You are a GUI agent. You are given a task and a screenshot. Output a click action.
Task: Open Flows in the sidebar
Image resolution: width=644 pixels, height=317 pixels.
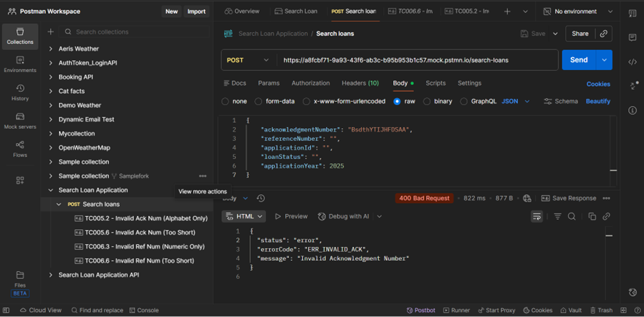point(20,150)
